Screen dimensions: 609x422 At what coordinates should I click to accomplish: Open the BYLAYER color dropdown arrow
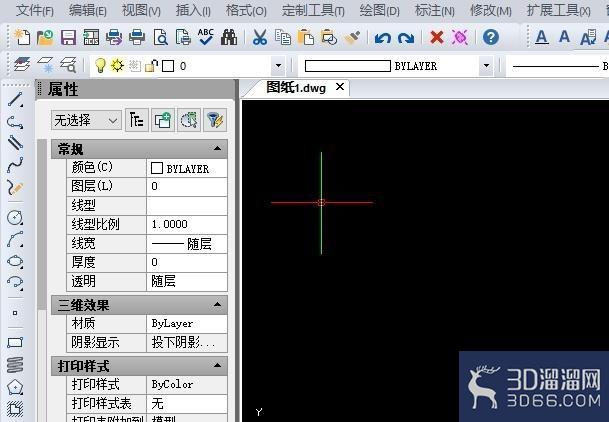(x=486, y=66)
